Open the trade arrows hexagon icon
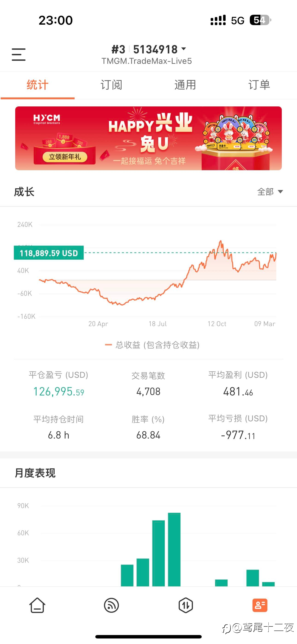 tap(186, 605)
